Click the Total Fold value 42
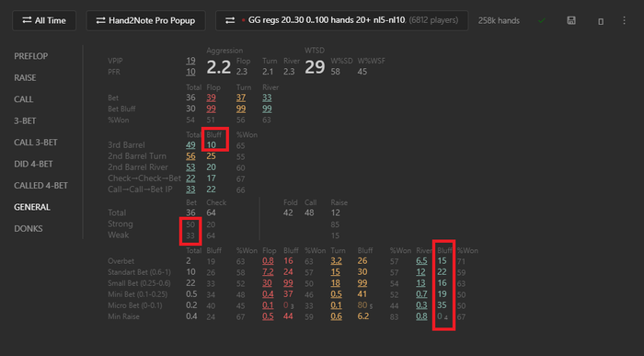 (288, 212)
